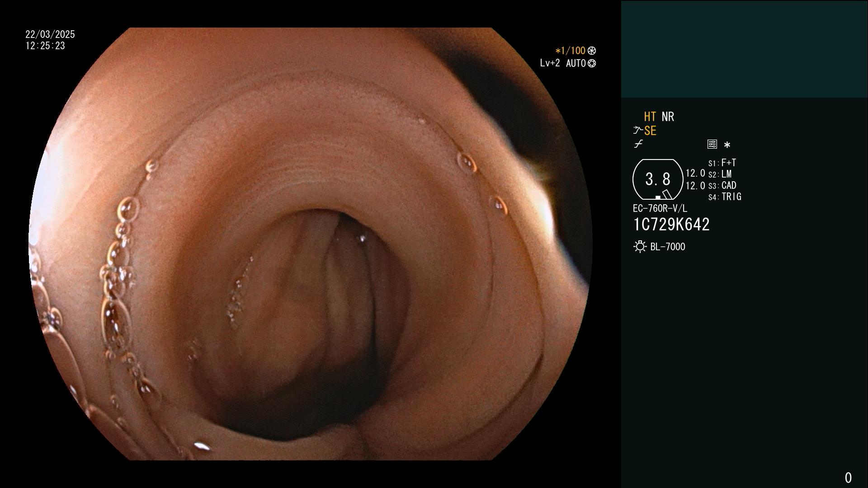This screenshot has height=488, width=868.
Task: Click the date 22/03/2025
Action: [x=50, y=34]
